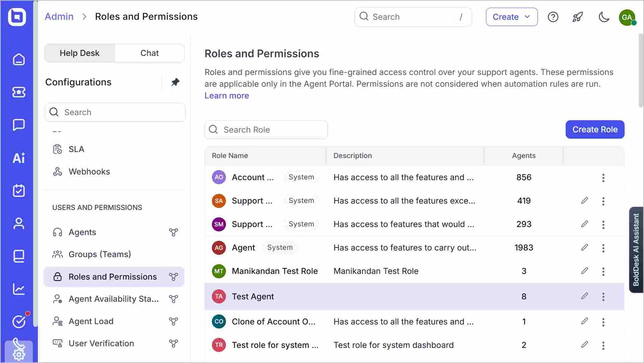The height and width of the screenshot is (363, 644).
Task: Select the Ai icon in the sidebar
Action: point(19,158)
